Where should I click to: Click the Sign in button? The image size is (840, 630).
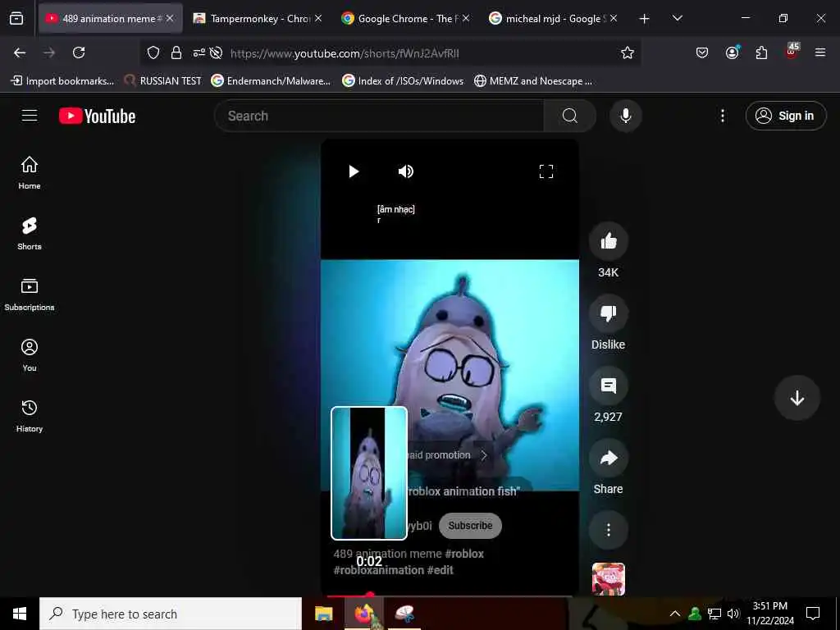(785, 116)
